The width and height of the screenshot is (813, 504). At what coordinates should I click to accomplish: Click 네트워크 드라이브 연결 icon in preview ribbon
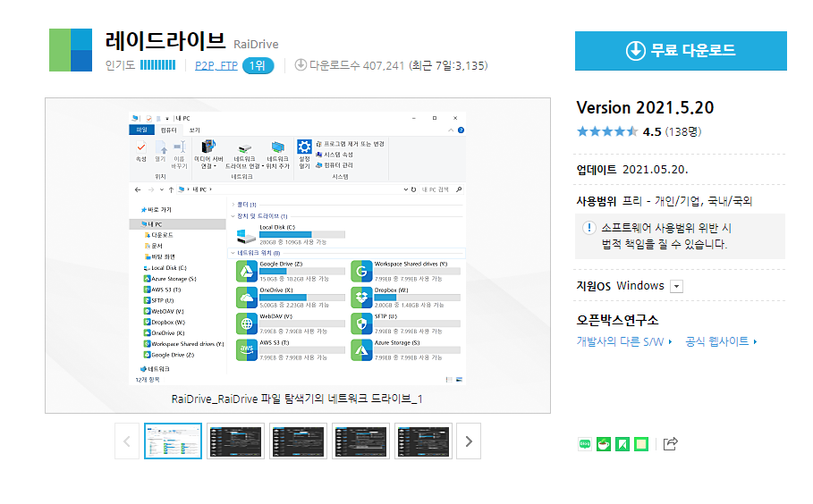[245, 148]
